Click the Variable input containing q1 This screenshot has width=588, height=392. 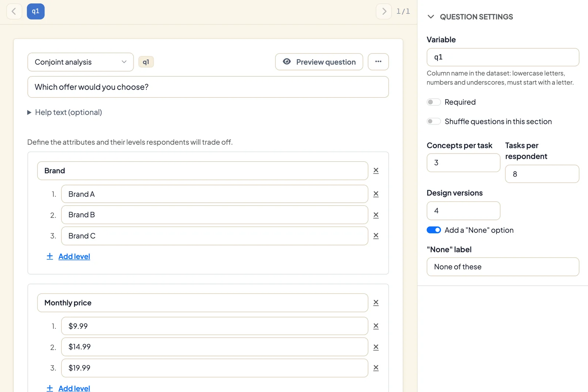click(x=503, y=57)
